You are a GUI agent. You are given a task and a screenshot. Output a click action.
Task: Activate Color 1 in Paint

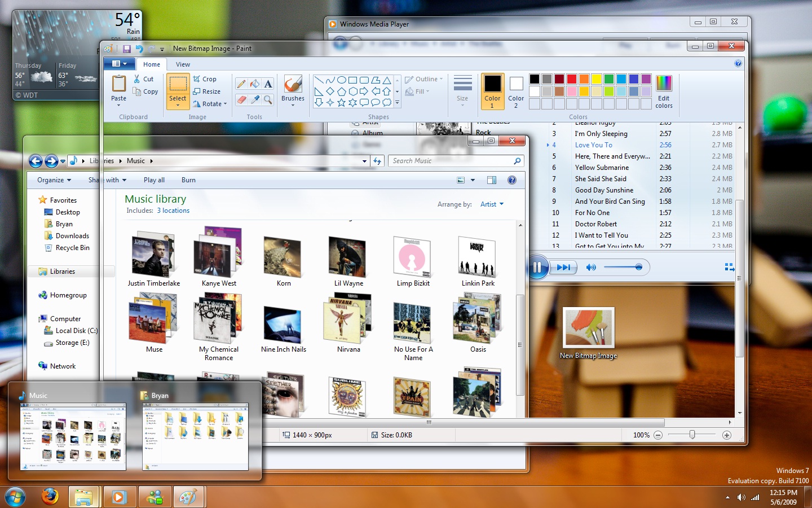(x=492, y=91)
